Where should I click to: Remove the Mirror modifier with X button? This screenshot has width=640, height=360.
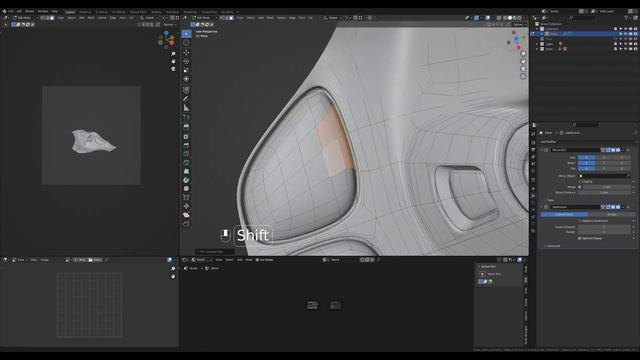pos(628,150)
